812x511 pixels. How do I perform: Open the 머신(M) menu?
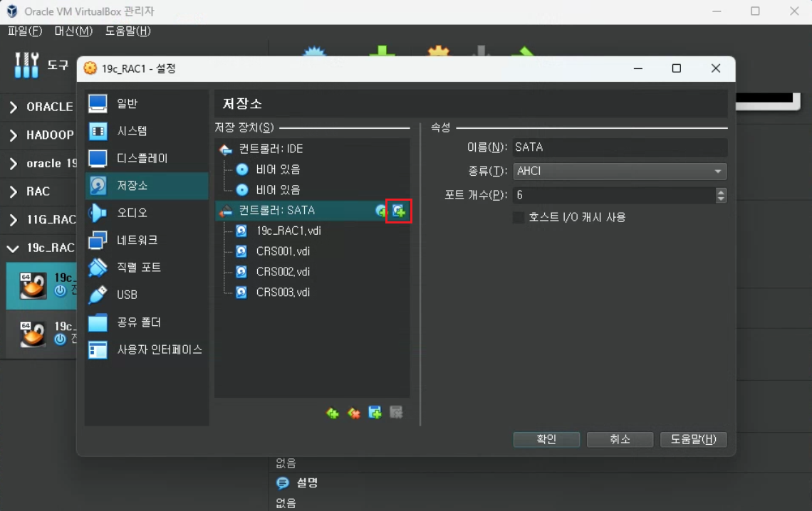click(73, 31)
